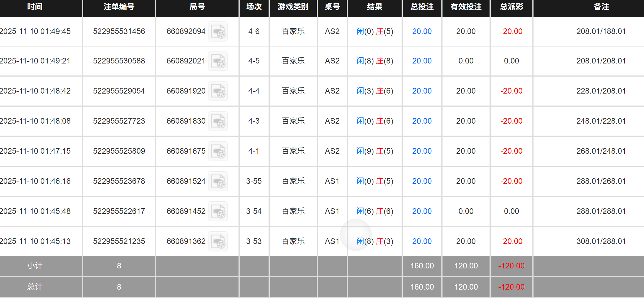Click the 总投注 column header
644x301 pixels.
(422, 8)
